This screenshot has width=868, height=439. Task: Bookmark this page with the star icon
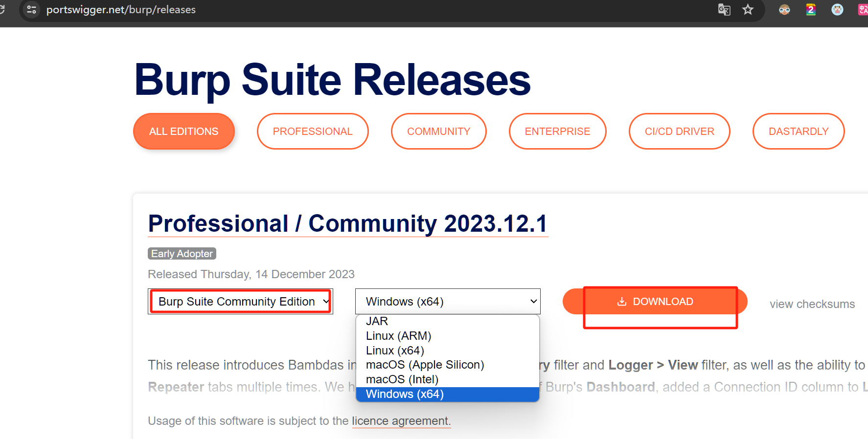[x=748, y=9]
